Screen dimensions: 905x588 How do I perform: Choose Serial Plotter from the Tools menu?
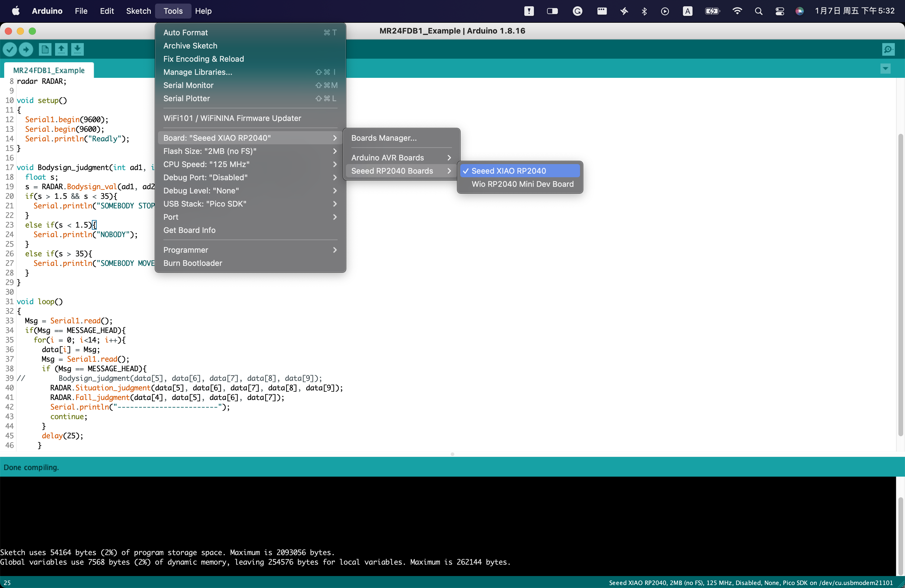point(186,98)
